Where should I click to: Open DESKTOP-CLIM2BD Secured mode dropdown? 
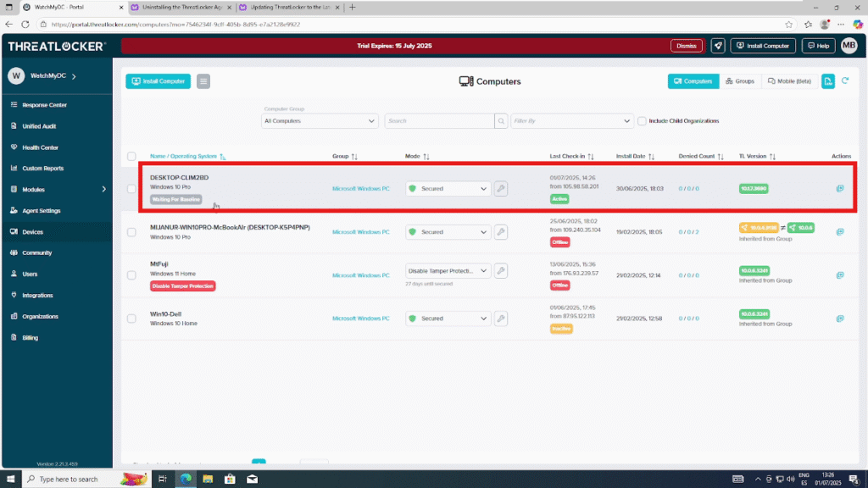tap(448, 189)
